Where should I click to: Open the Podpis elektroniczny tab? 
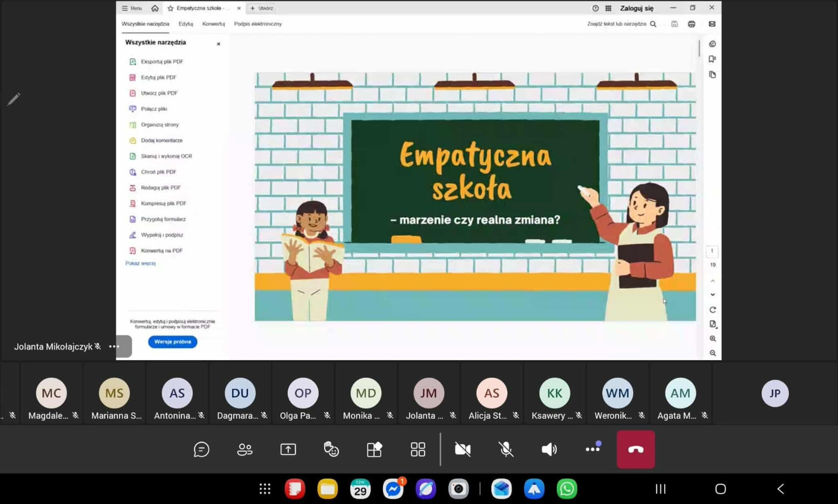[258, 24]
